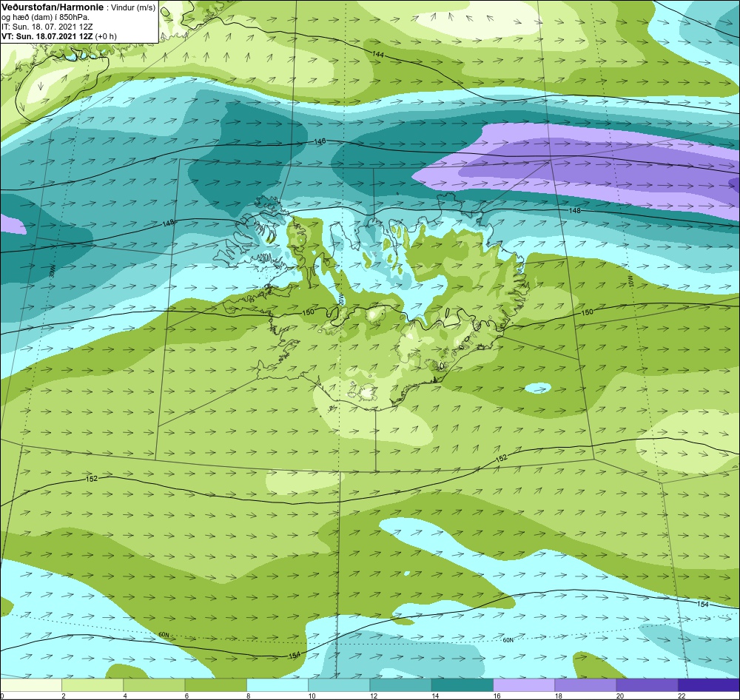Screen dimensions: 740x700
Task: Click the legend value 20
Action: click(x=619, y=696)
